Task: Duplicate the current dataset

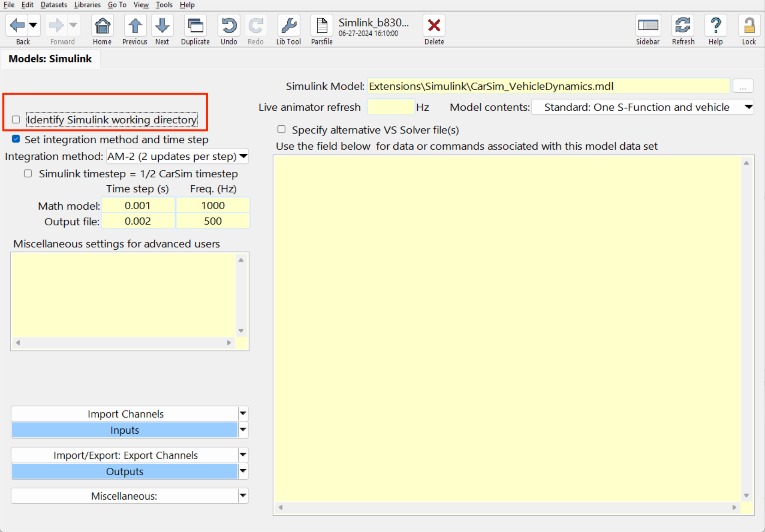Action: click(x=195, y=26)
